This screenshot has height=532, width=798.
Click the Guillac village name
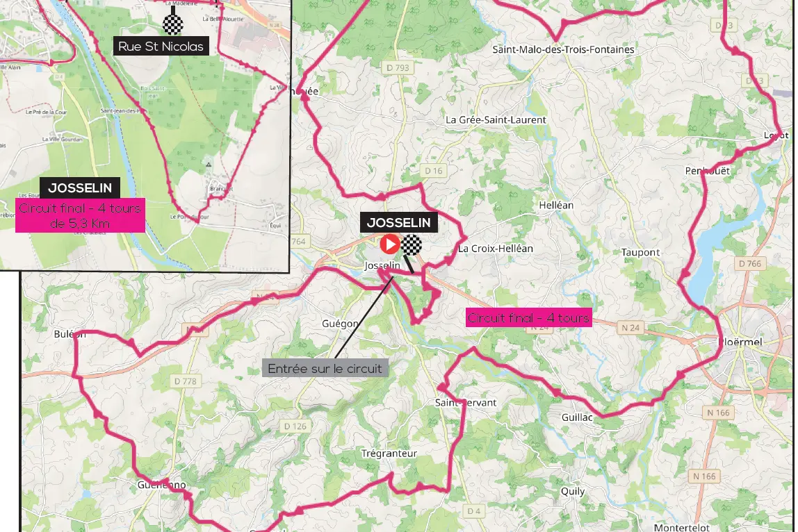click(x=577, y=417)
